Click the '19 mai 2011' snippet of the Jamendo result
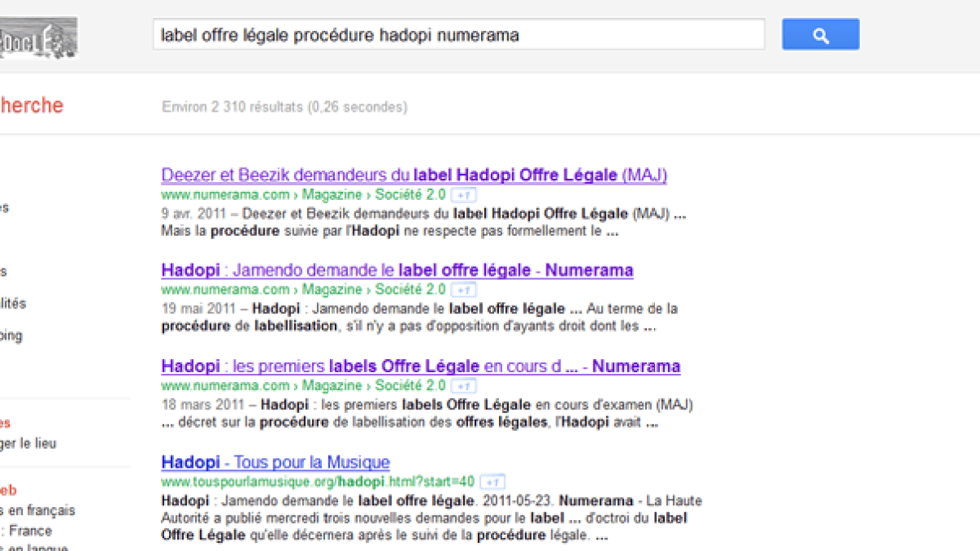The image size is (980, 551). point(420,318)
